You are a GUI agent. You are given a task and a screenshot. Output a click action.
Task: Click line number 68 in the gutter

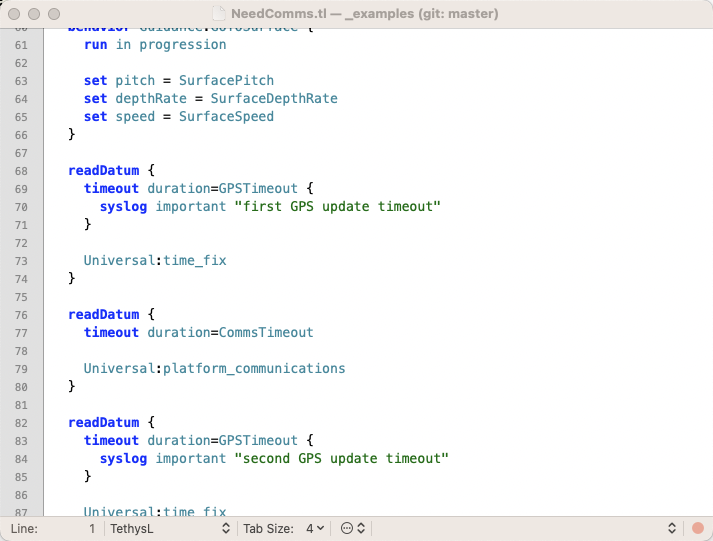(21, 170)
